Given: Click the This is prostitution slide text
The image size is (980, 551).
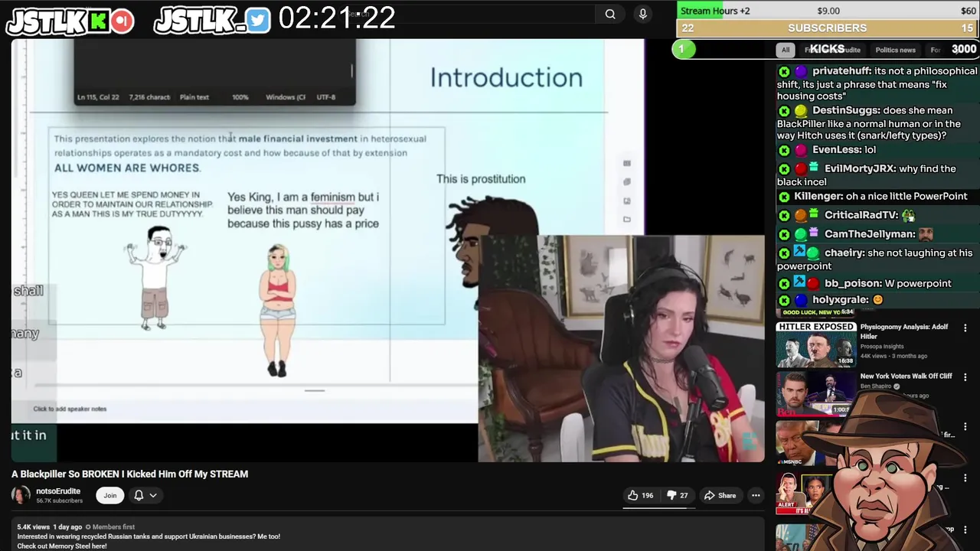Looking at the screenshot, I should (481, 179).
